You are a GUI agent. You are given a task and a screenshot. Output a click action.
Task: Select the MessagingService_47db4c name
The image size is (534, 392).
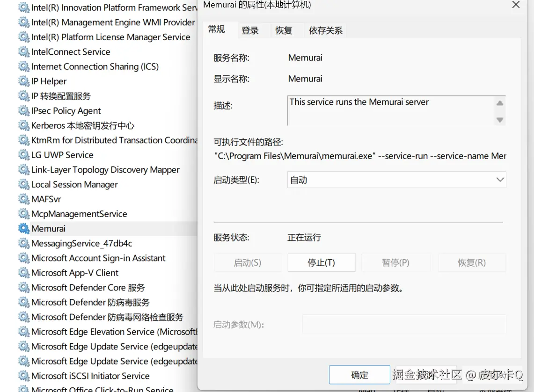[82, 243]
